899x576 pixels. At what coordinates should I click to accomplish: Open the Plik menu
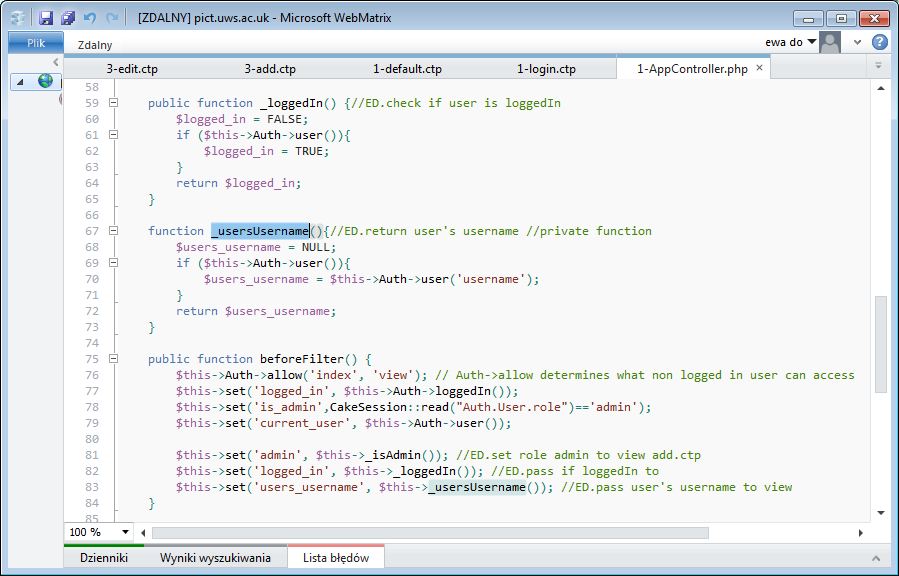tap(36, 43)
